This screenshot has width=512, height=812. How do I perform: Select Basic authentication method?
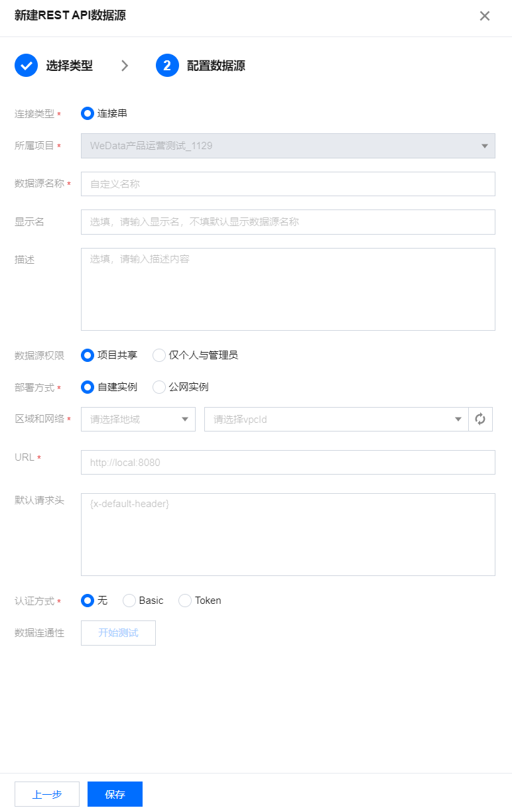click(130, 601)
